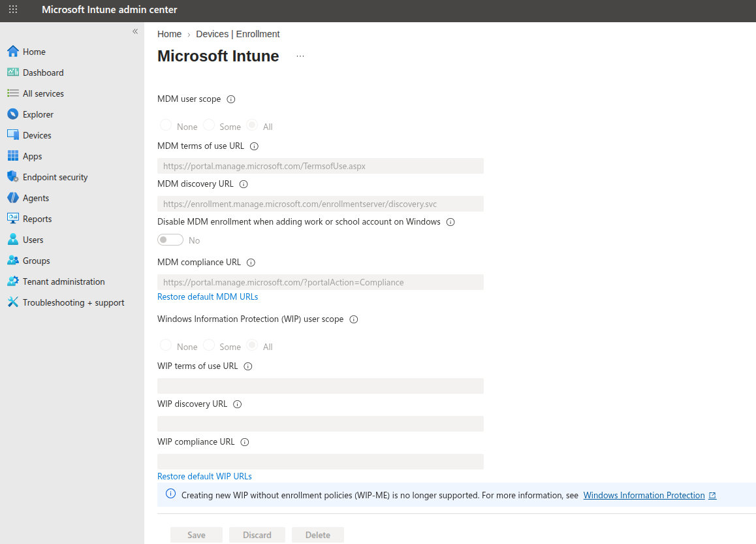The image size is (756, 544).
Task: Select Endpoint security menu entry
Action: click(55, 177)
